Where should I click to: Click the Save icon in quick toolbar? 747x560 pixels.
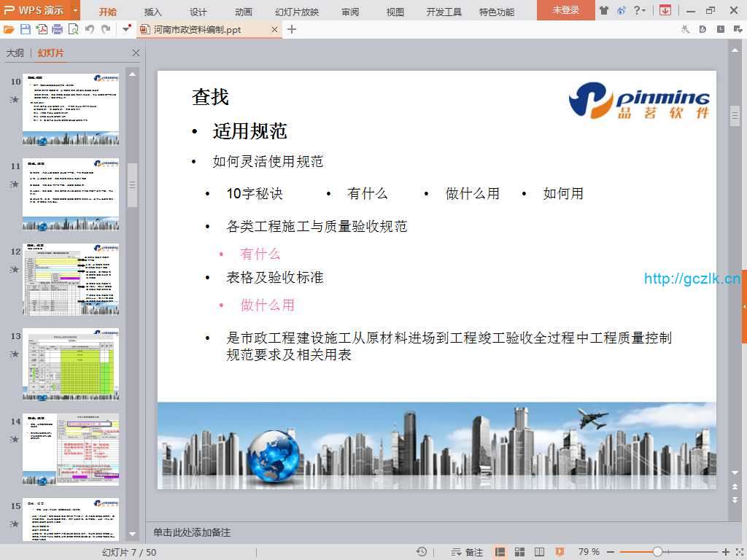(x=26, y=29)
